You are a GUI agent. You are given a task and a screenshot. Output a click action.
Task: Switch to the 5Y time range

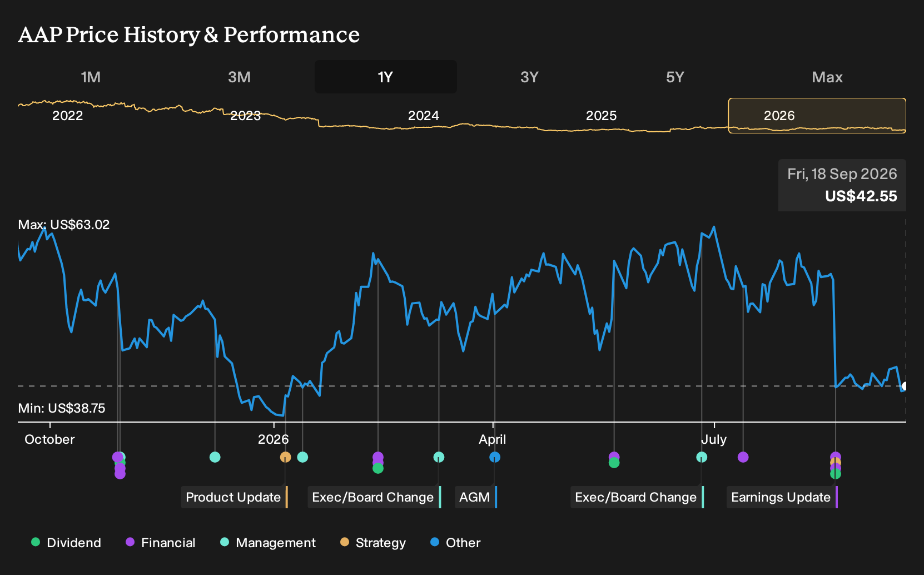click(675, 77)
